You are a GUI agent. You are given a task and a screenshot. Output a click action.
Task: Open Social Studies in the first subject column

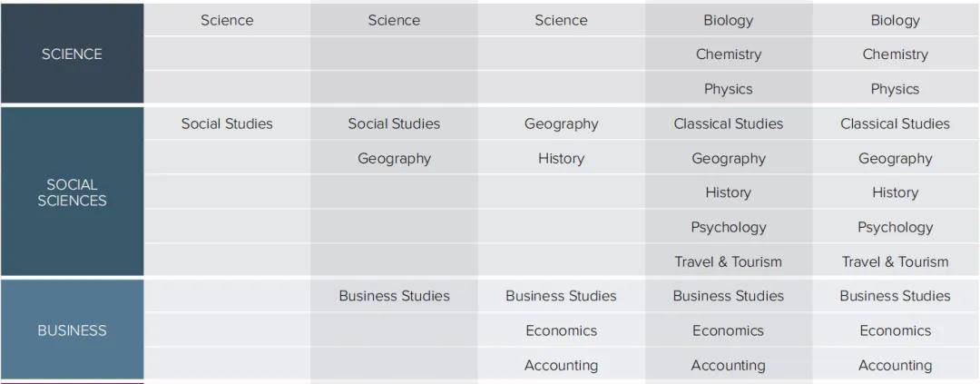pos(227,123)
